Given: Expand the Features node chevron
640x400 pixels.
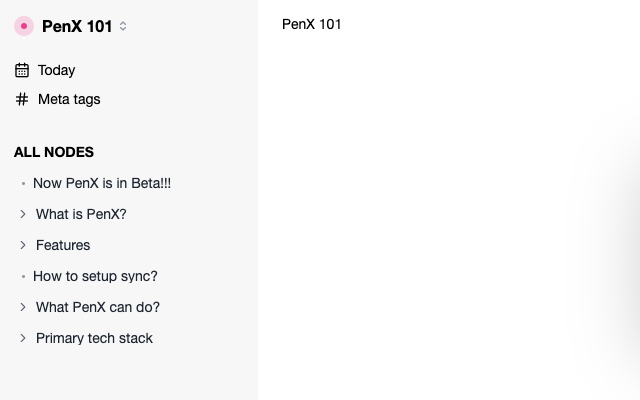Looking at the screenshot, I should point(23,245).
